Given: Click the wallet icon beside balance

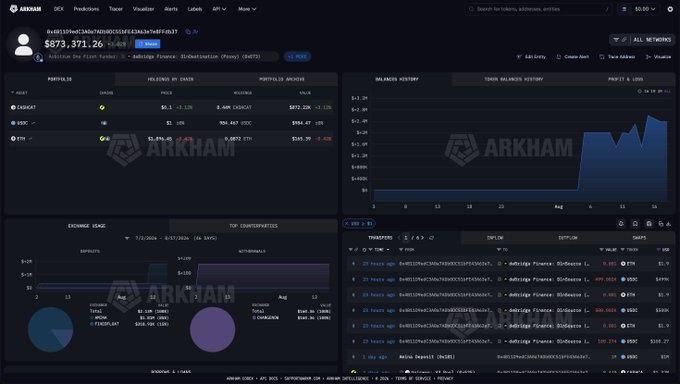Looking at the screenshot, I should pyautogui.click(x=624, y=9).
